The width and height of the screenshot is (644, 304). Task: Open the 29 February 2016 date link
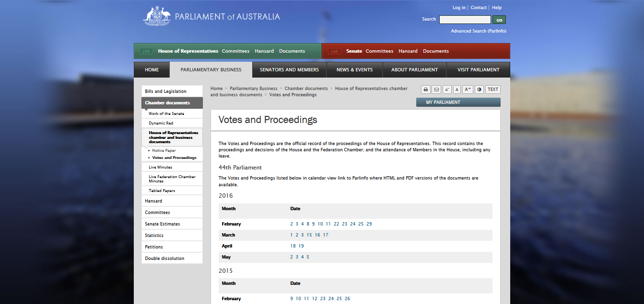pyautogui.click(x=369, y=224)
